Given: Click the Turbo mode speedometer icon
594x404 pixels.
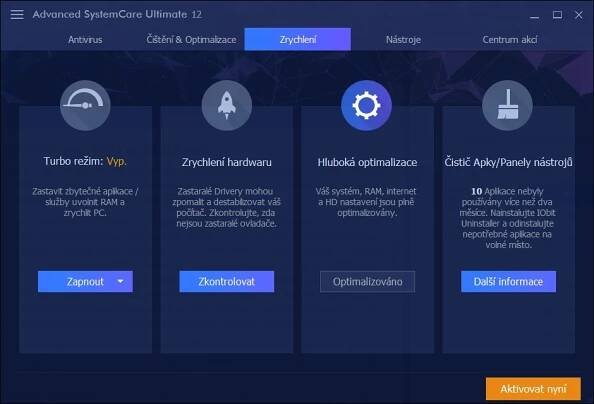Looking at the screenshot, I should coord(85,105).
